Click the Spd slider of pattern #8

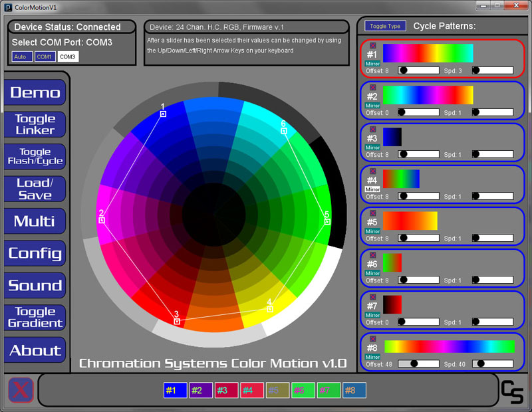coord(493,364)
